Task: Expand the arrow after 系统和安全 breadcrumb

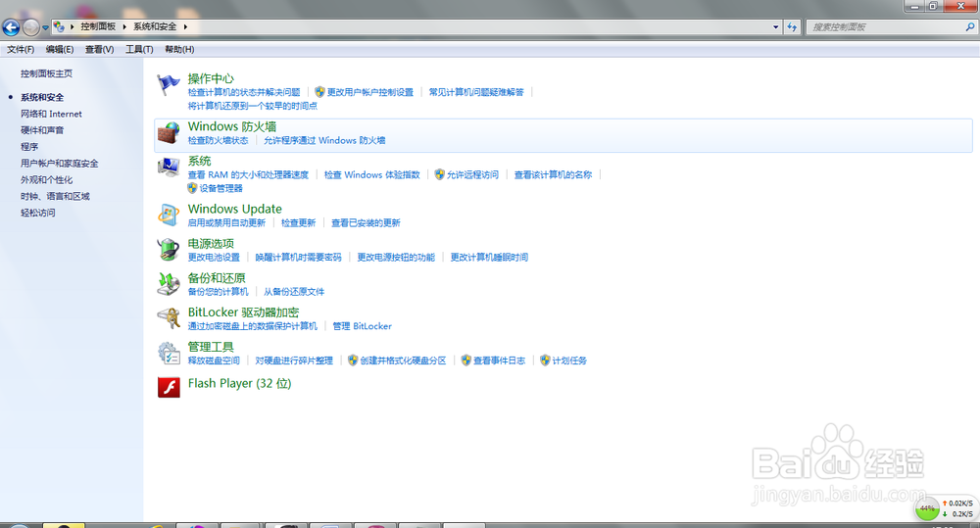Action: (185, 26)
